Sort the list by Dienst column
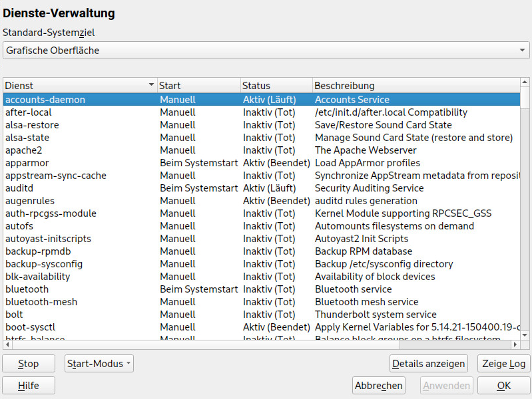The height and width of the screenshot is (399, 532). pos(80,85)
